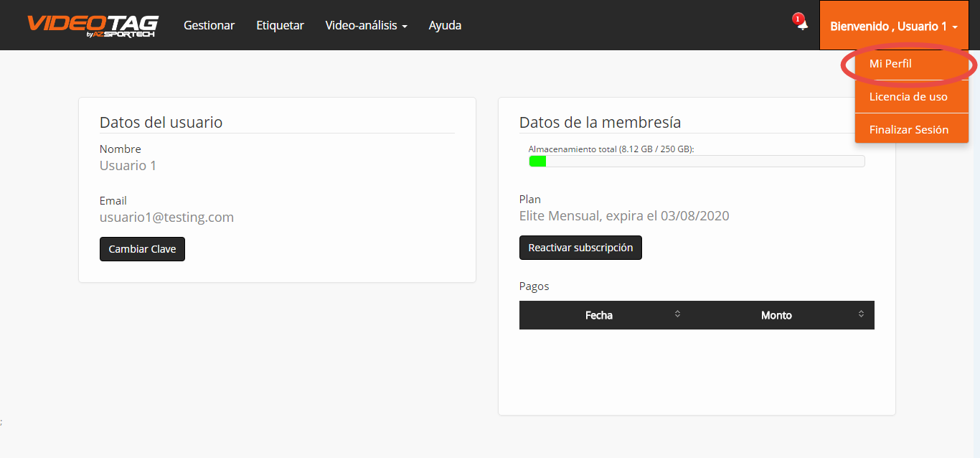The height and width of the screenshot is (458, 980).
Task: Click the Reactivar subscripción button
Action: (580, 248)
